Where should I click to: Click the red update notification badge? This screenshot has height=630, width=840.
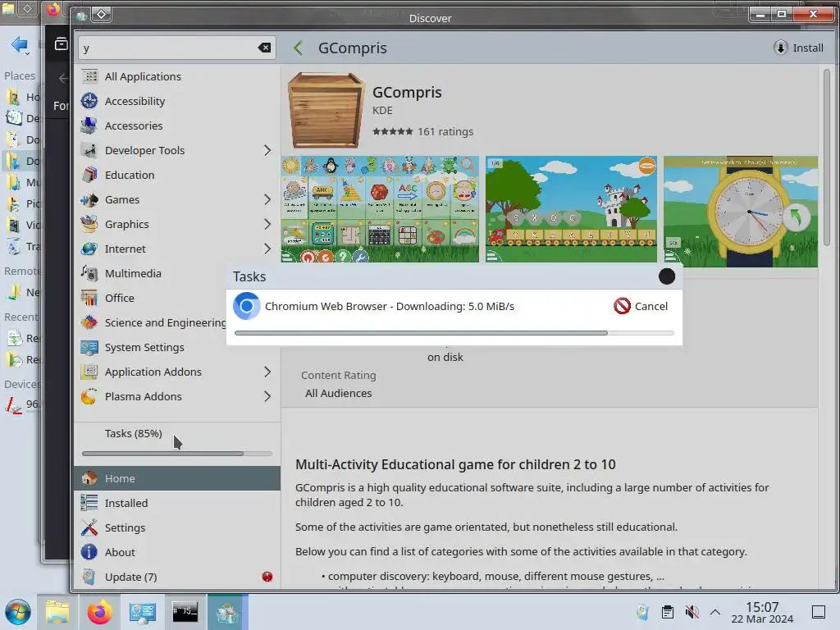tap(267, 577)
